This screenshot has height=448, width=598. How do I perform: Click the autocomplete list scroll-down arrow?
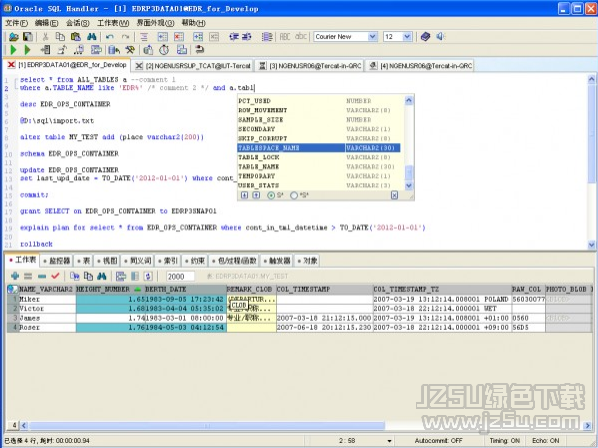(408, 185)
